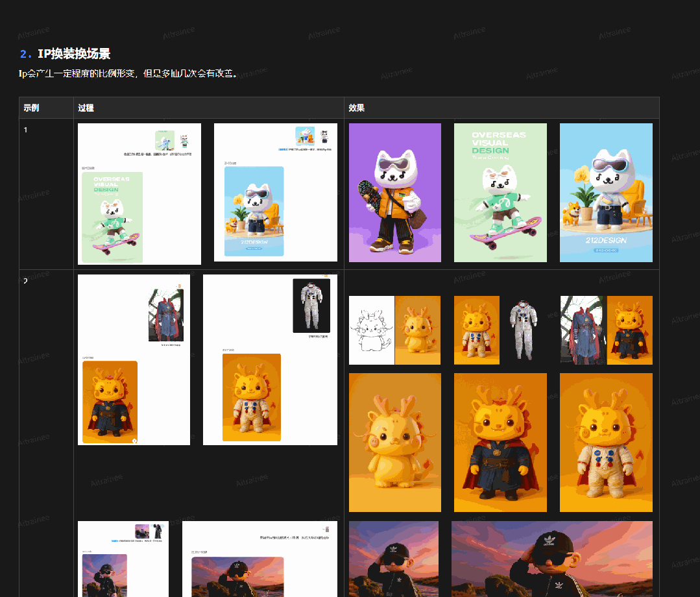Image resolution: width=700 pixels, height=597 pixels.
Task: Click the first process screenshot with the green poster
Action: (139, 192)
